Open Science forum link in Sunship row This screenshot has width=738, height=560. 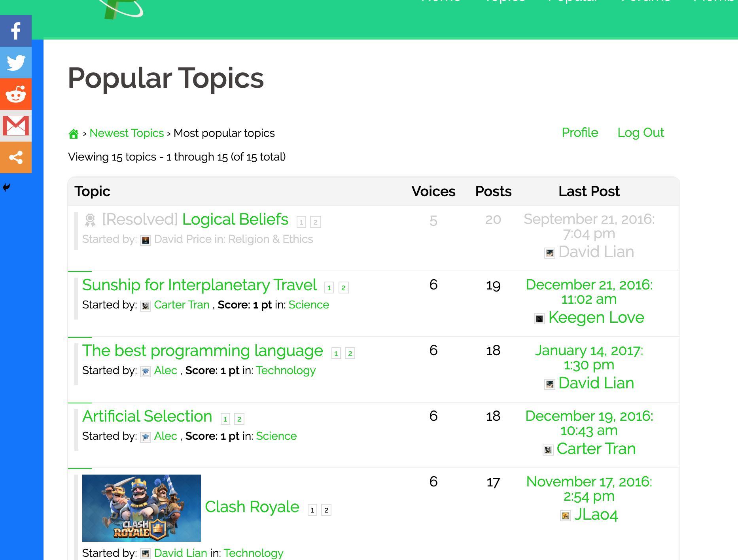[309, 305]
